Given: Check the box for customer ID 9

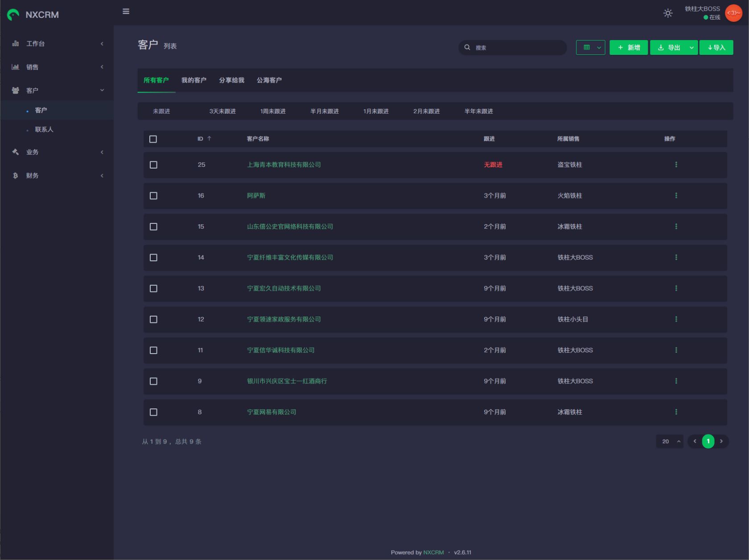Looking at the screenshot, I should (153, 381).
